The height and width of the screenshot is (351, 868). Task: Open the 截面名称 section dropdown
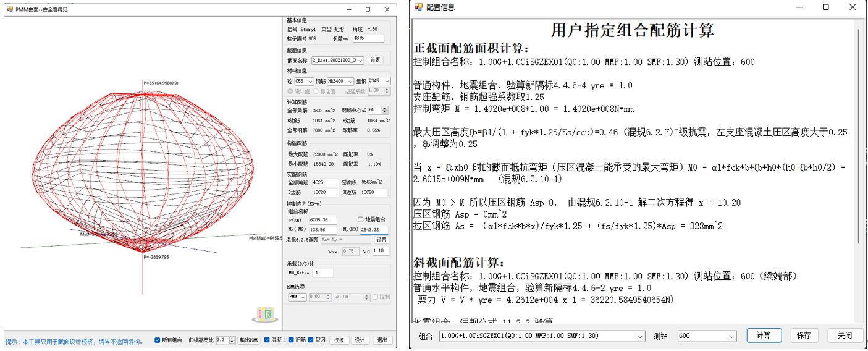[361, 61]
